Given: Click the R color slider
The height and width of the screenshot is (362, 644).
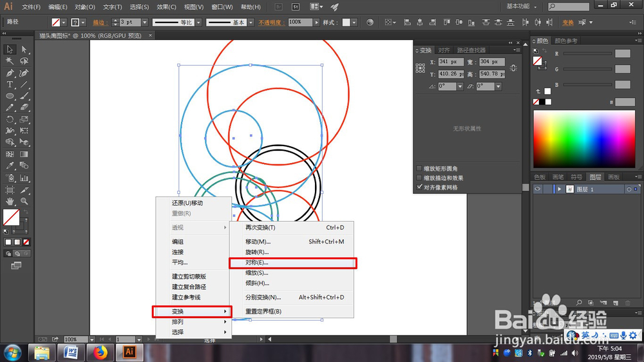Looking at the screenshot, I should tap(588, 53).
